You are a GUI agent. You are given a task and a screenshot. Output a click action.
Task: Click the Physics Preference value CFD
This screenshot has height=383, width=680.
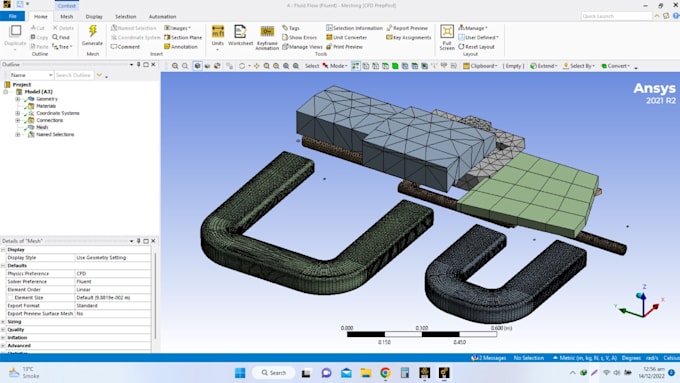[113, 274]
